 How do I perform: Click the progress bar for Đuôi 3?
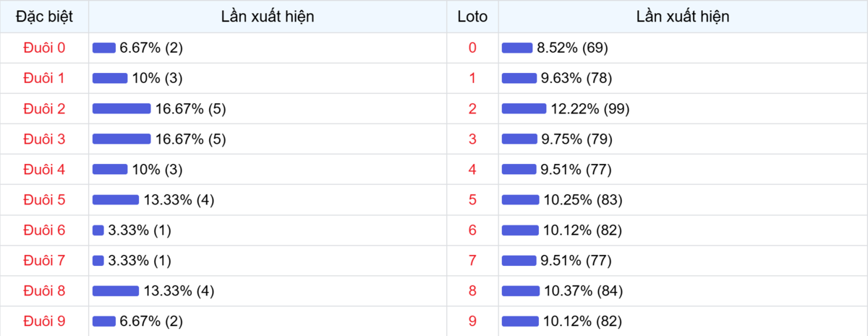[x=122, y=139]
